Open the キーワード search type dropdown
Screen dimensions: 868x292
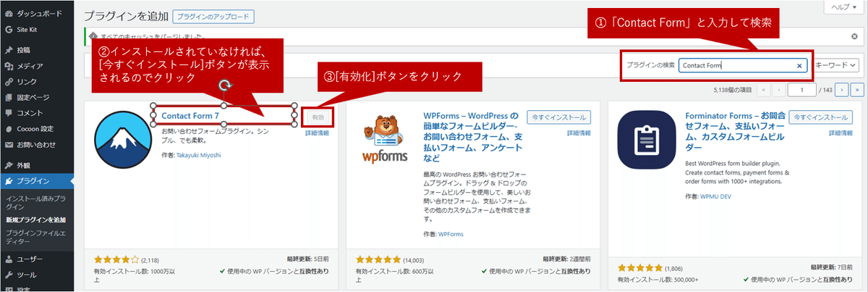tap(837, 65)
